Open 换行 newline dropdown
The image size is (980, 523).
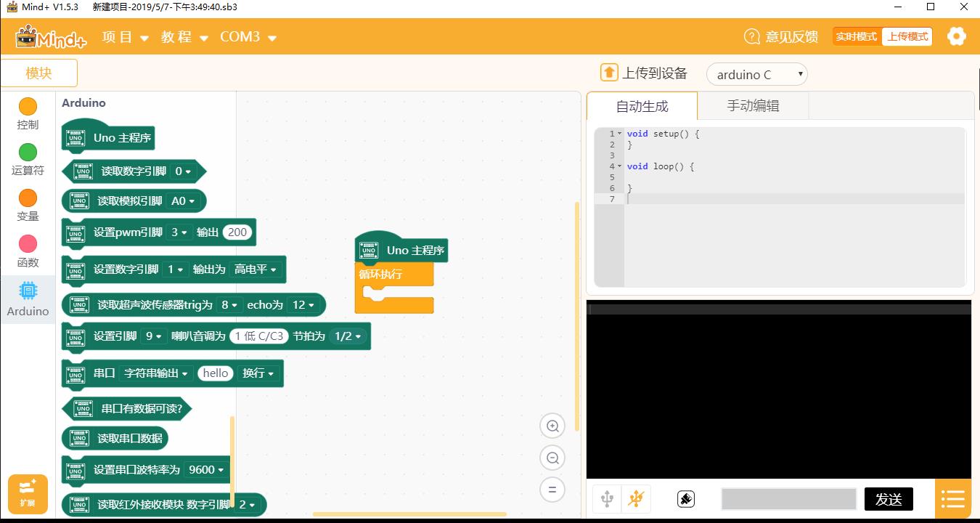click(258, 373)
